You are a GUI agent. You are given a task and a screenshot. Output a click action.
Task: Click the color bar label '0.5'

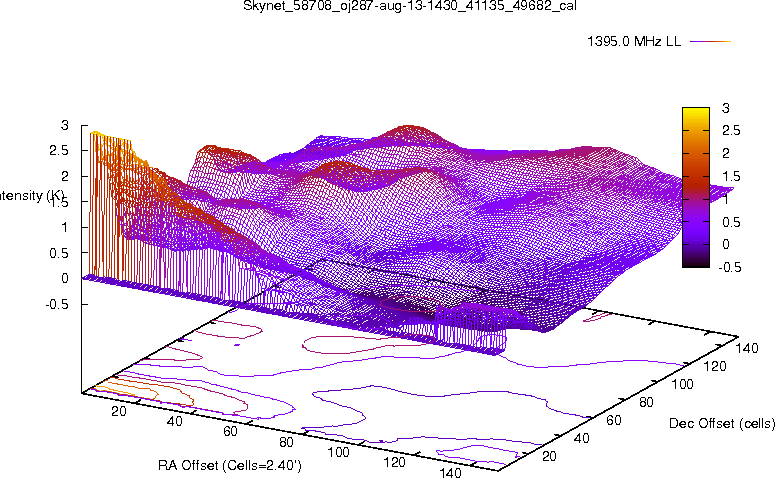(x=731, y=222)
